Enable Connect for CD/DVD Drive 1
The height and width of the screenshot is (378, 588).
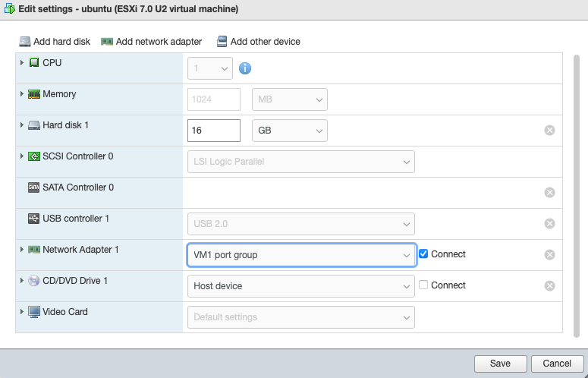[424, 285]
